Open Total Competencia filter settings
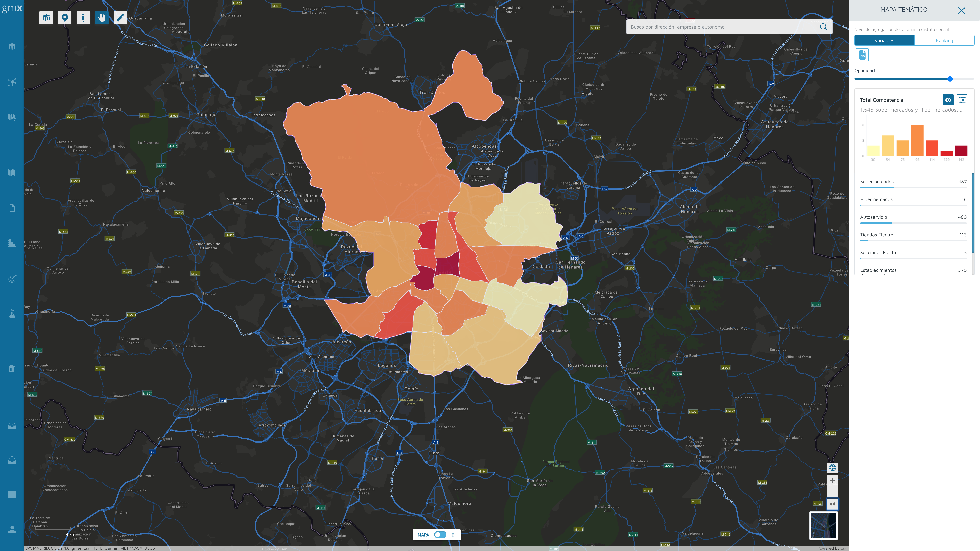 (x=962, y=100)
